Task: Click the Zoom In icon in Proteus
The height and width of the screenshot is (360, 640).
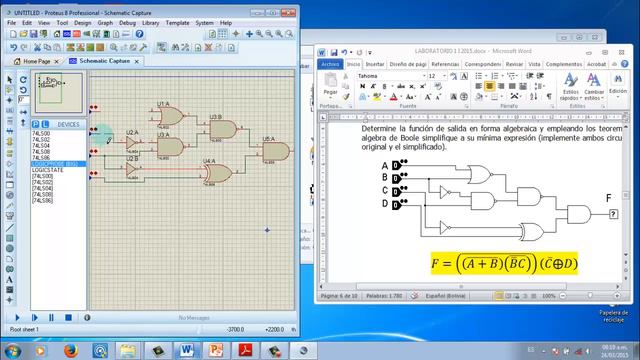Action: [x=259, y=34]
